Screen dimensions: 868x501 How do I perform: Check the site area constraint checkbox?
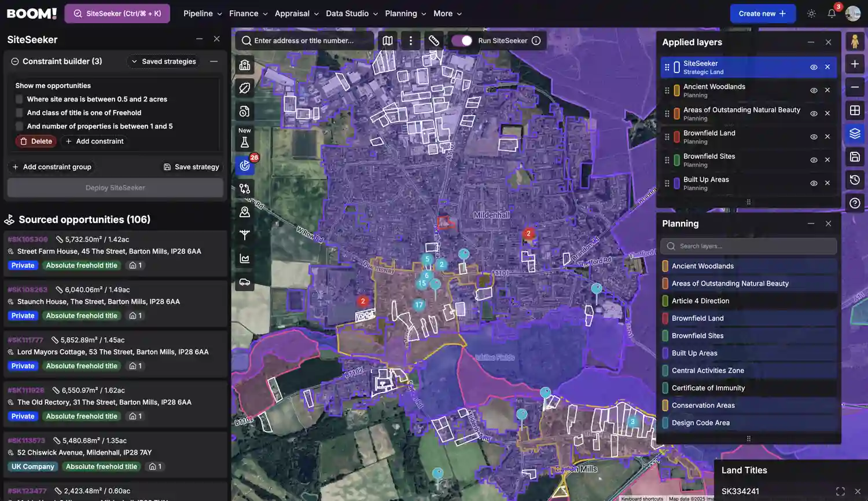20,99
